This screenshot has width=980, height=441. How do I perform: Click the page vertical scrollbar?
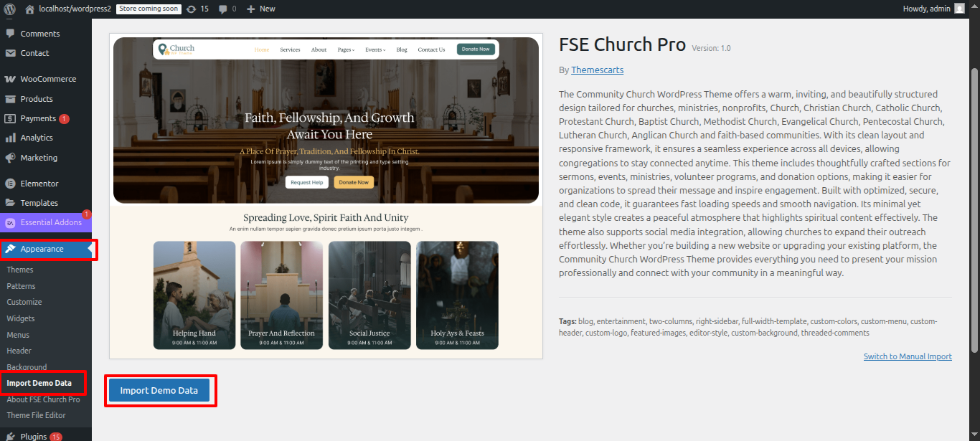click(974, 215)
